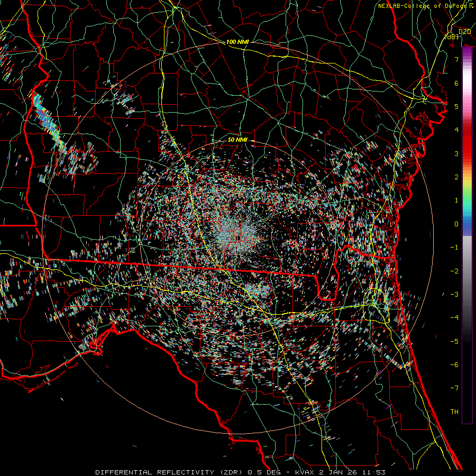The width and height of the screenshot is (476, 476).
Task: Click the '0' value on color scale
Action: click(x=456, y=224)
